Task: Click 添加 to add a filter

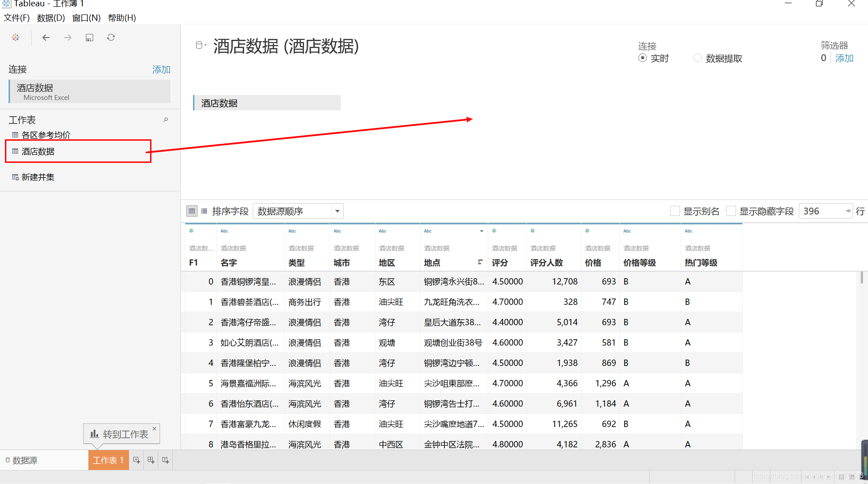Action: point(844,58)
